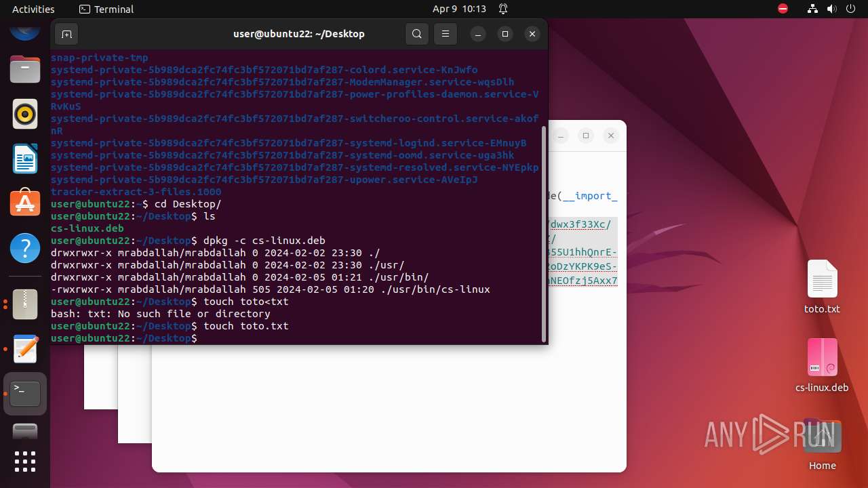Screen dimensions: 868x488
Task: Maximize the Terminal window
Action: click(x=505, y=34)
